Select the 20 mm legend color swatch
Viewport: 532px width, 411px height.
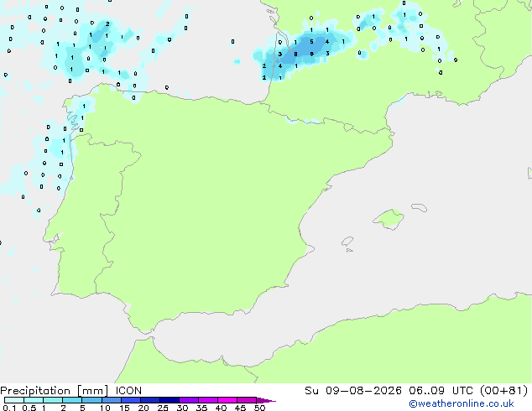tap(150, 400)
